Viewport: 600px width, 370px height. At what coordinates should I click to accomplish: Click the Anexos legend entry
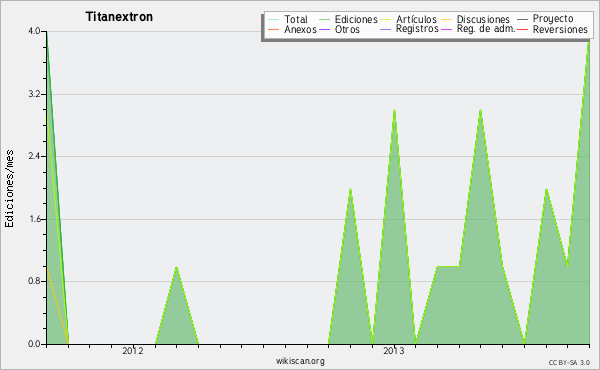click(x=292, y=29)
